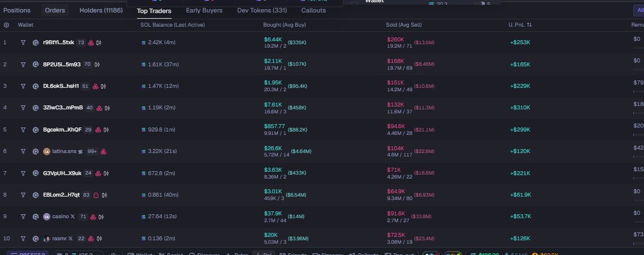
Task: Filter by wallet 3ZiwC3...mPmB funnel icon
Action: point(23,108)
